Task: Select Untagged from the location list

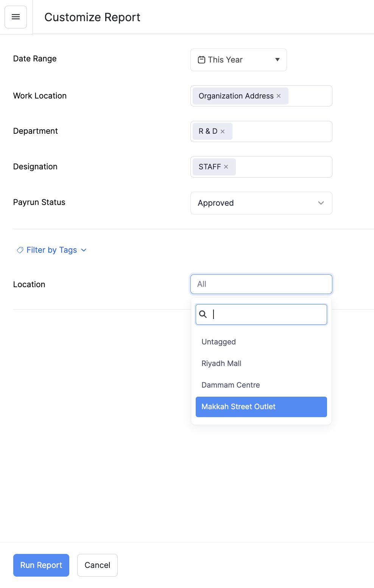Action: 218,342
